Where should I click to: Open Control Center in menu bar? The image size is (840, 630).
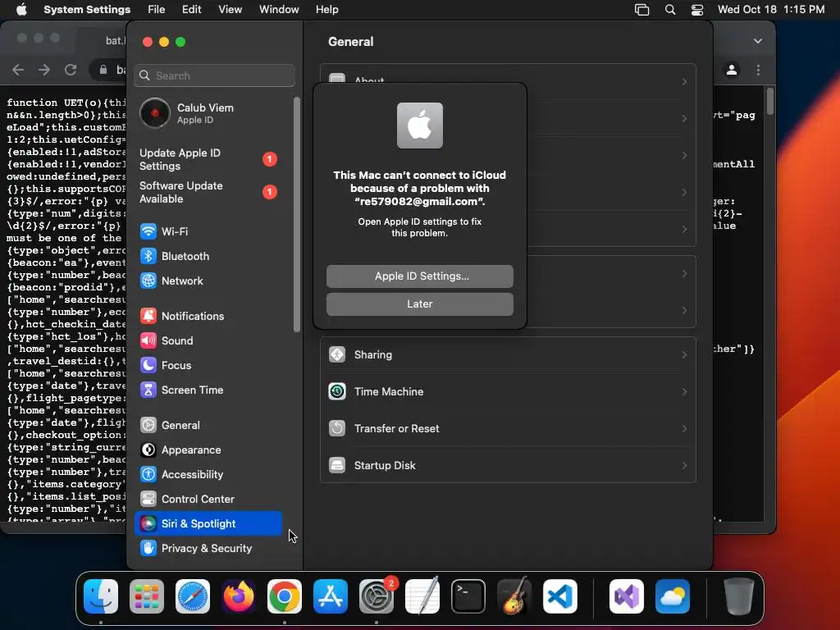click(x=697, y=10)
